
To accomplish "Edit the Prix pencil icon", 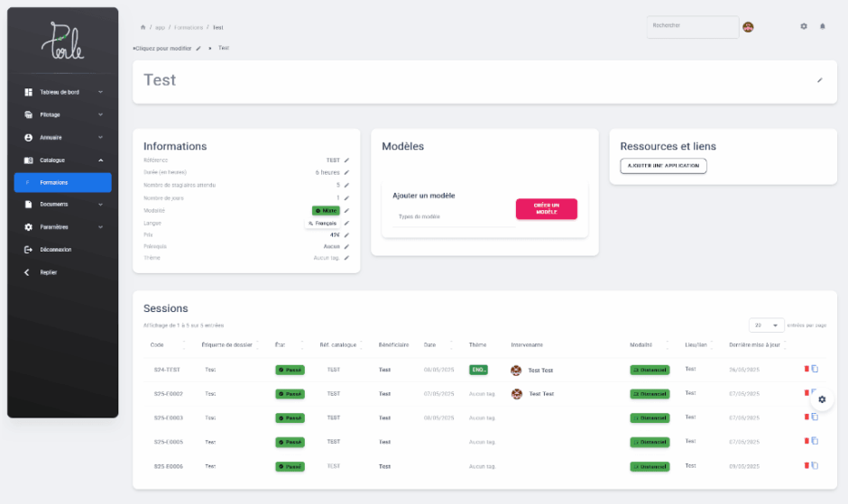I will pyautogui.click(x=346, y=235).
